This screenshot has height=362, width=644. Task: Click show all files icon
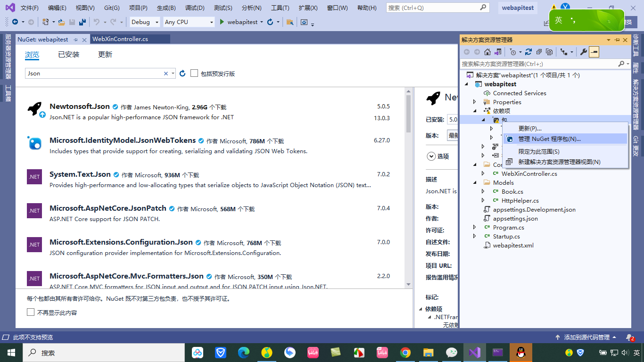pyautogui.click(x=549, y=52)
